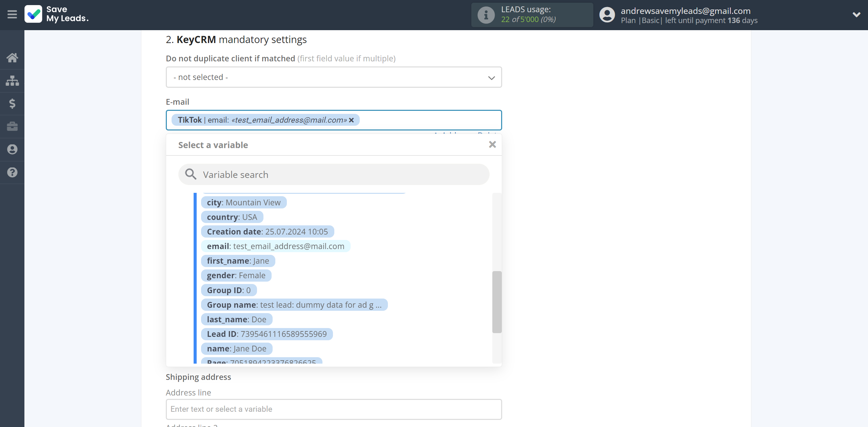
Task: Click the billing/dollar sidebar icon
Action: [x=12, y=103]
